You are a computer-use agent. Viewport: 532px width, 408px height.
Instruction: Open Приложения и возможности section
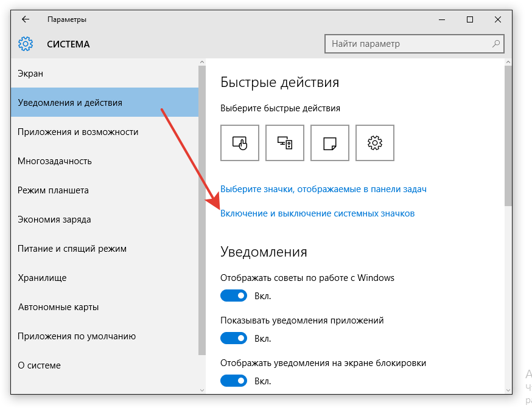click(x=105, y=131)
